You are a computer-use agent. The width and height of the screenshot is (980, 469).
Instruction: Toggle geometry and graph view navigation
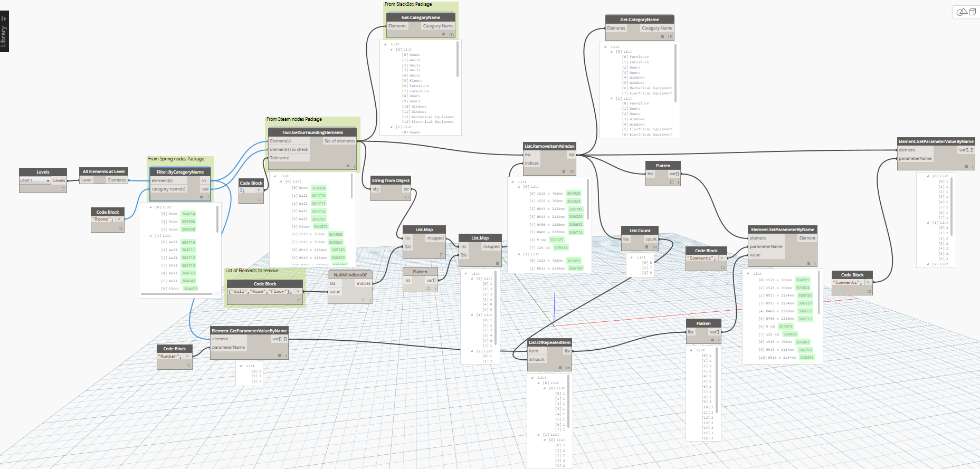(x=966, y=12)
